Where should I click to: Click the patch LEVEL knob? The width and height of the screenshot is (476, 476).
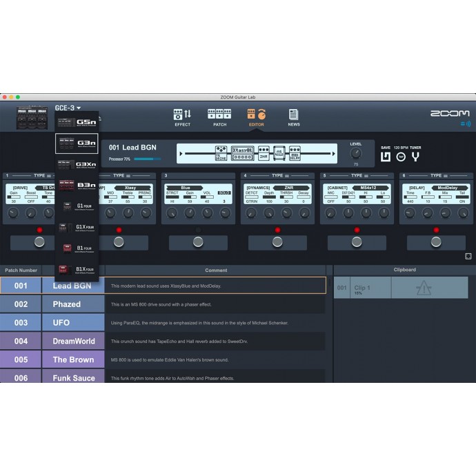(x=356, y=153)
